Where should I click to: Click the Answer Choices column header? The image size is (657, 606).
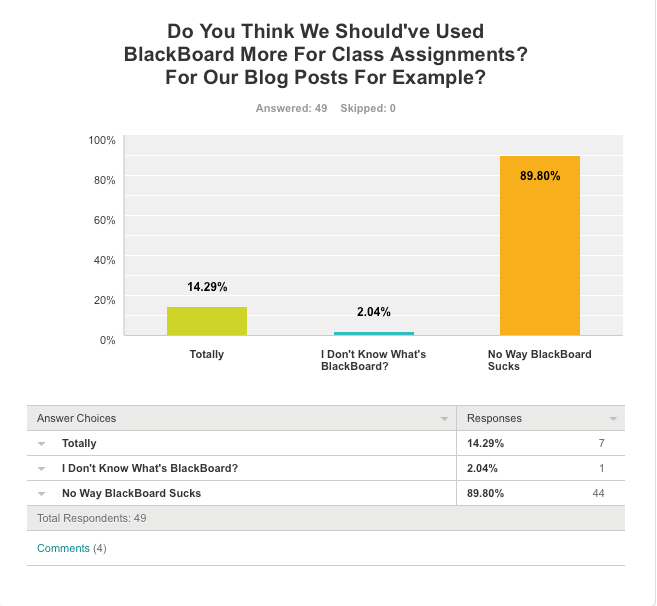(77, 418)
